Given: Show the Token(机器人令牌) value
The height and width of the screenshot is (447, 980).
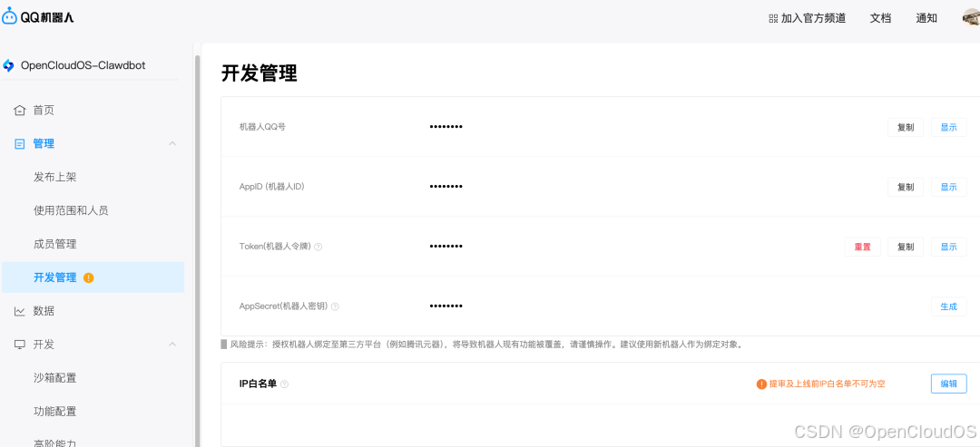Looking at the screenshot, I should click(949, 247).
